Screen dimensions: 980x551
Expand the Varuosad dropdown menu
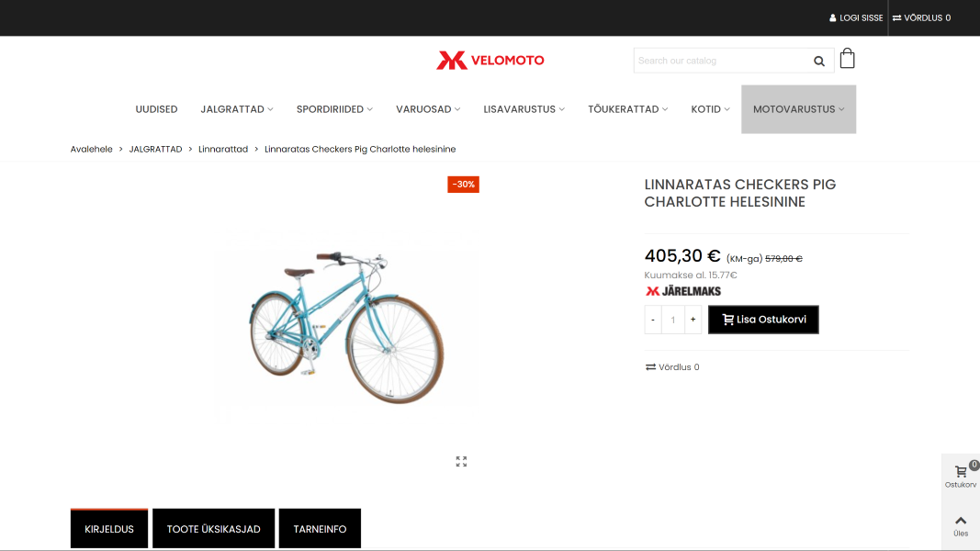[x=428, y=109]
